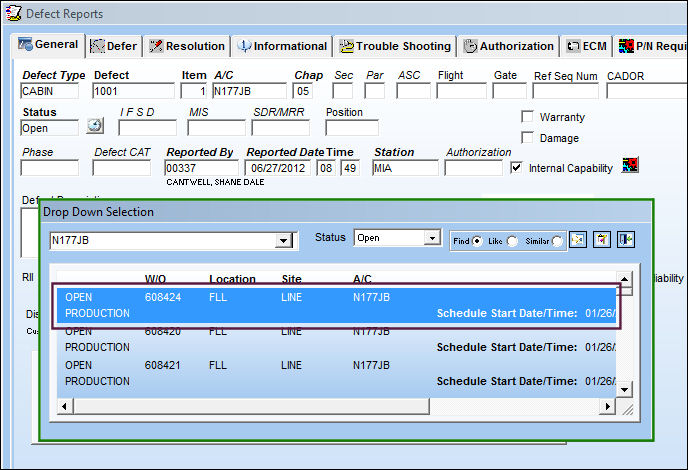This screenshot has height=470, width=688.
Task: Click the empty Flight field
Action: [x=462, y=91]
